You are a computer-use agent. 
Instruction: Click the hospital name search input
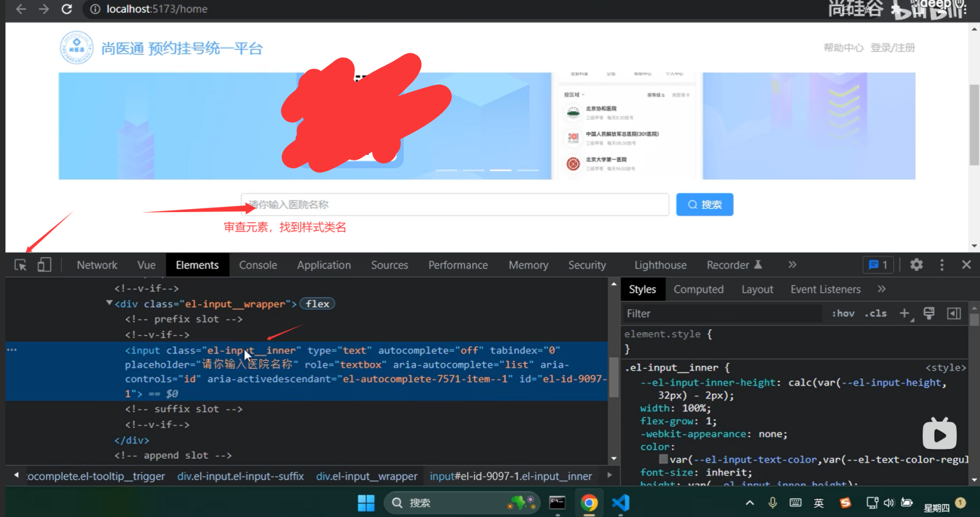click(455, 205)
